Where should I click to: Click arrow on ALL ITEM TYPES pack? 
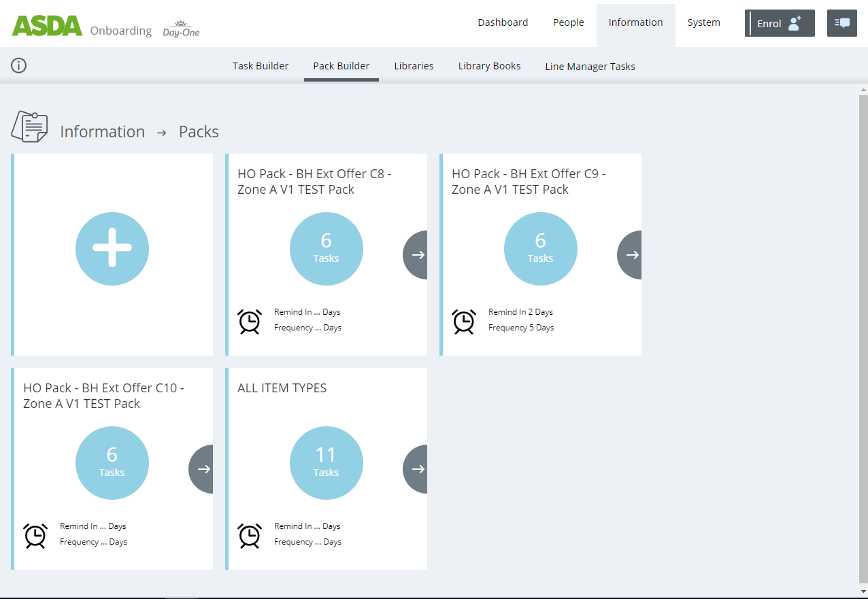coord(416,469)
